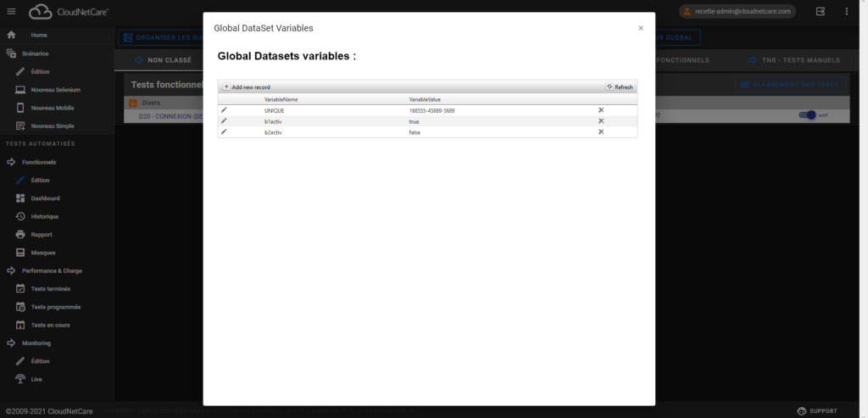Click the edit pencil for the b2activ row
This screenshot has width=868, height=418.
(224, 132)
